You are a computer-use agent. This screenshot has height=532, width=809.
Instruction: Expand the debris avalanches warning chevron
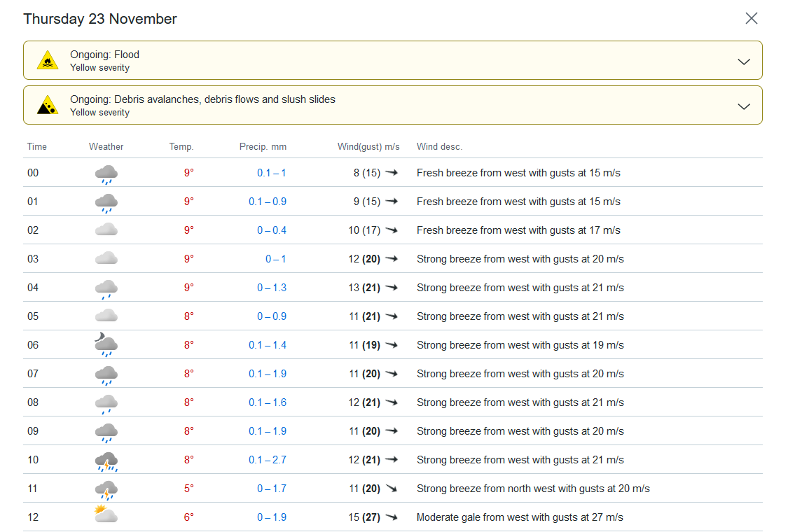point(744,106)
